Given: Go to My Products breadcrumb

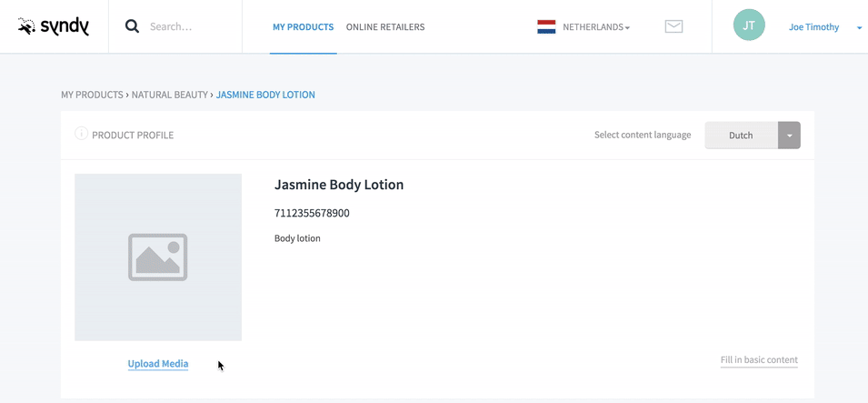Looking at the screenshot, I should click(x=92, y=95).
